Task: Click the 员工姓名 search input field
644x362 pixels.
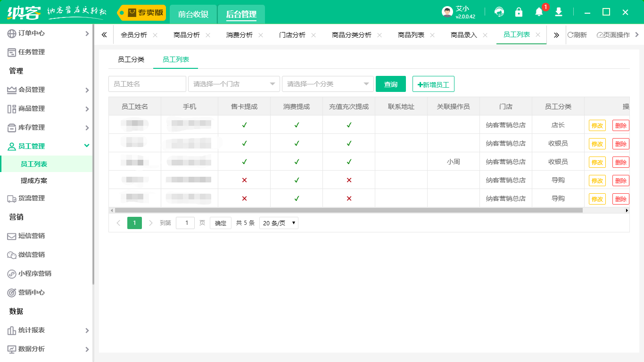Action: pos(147,84)
